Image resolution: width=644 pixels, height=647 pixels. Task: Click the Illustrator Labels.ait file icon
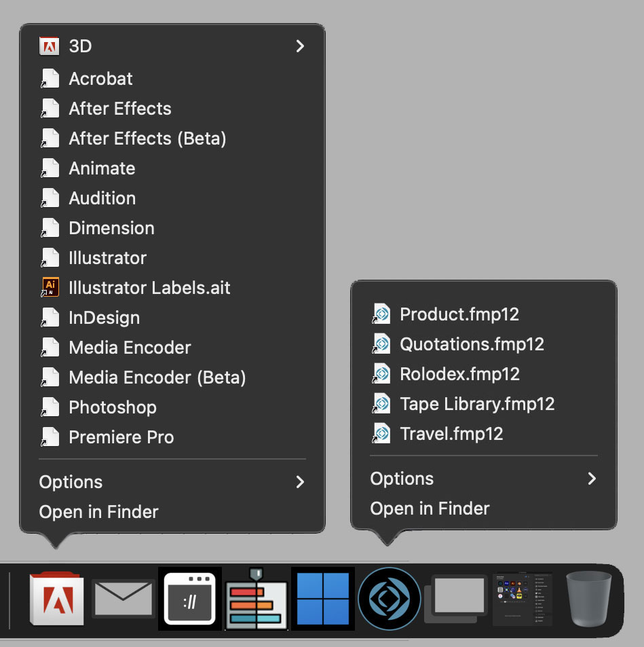click(50, 288)
